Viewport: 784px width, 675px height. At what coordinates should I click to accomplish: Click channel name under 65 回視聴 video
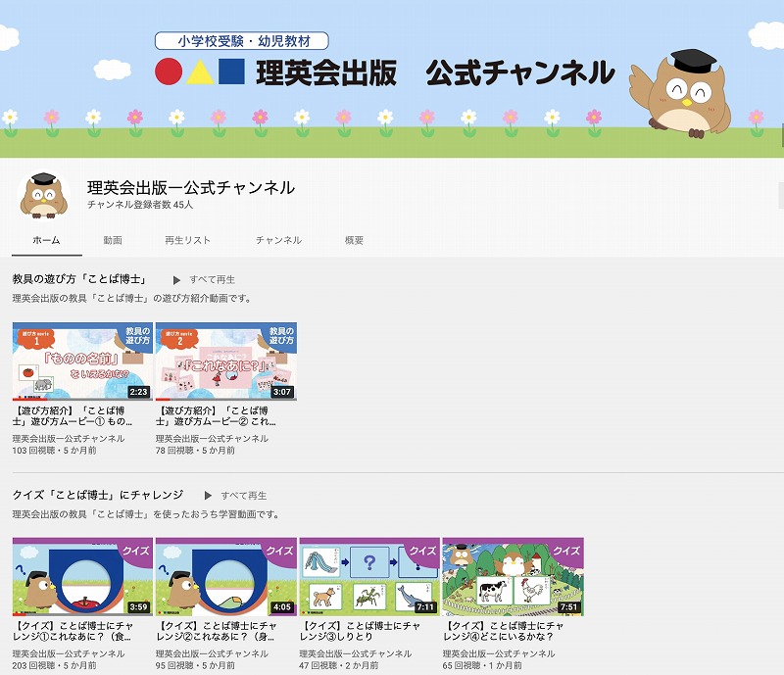tap(499, 653)
